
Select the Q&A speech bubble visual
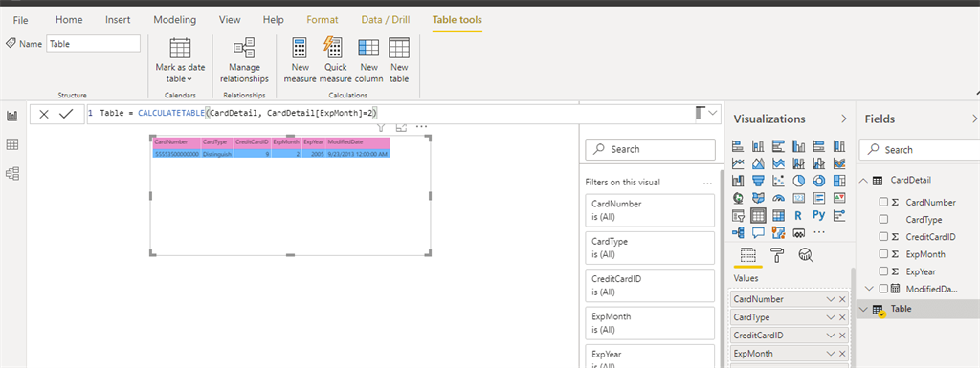758,233
